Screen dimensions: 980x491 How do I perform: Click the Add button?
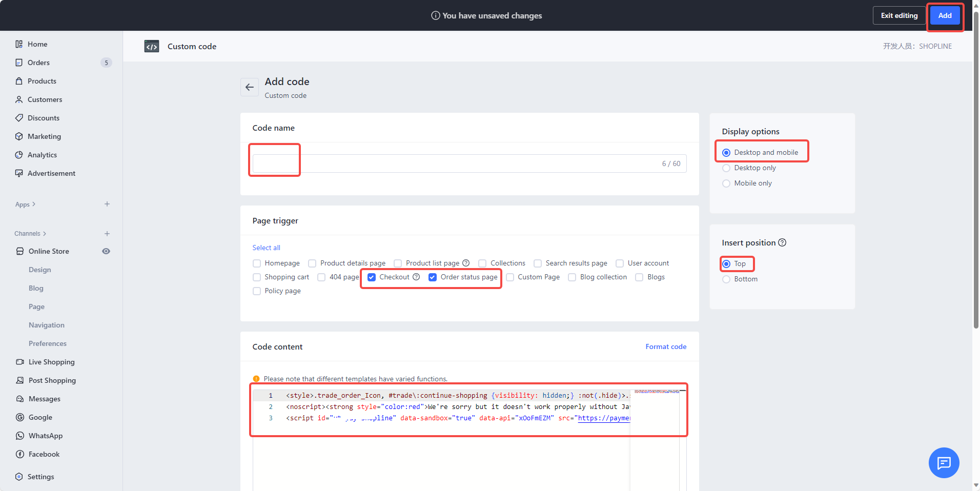click(x=945, y=15)
